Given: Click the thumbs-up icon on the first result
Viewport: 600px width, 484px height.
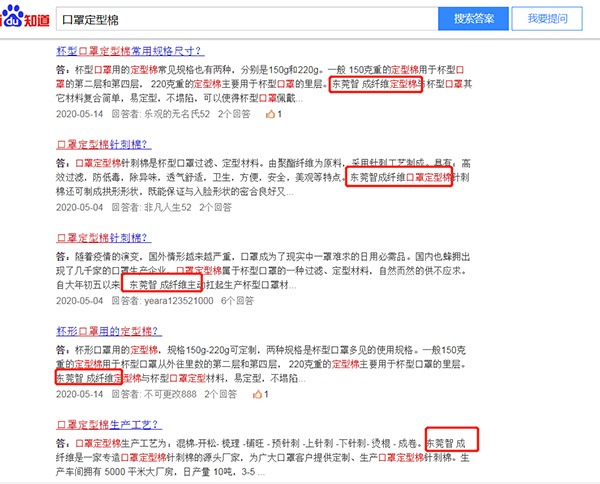Looking at the screenshot, I should coord(270,115).
